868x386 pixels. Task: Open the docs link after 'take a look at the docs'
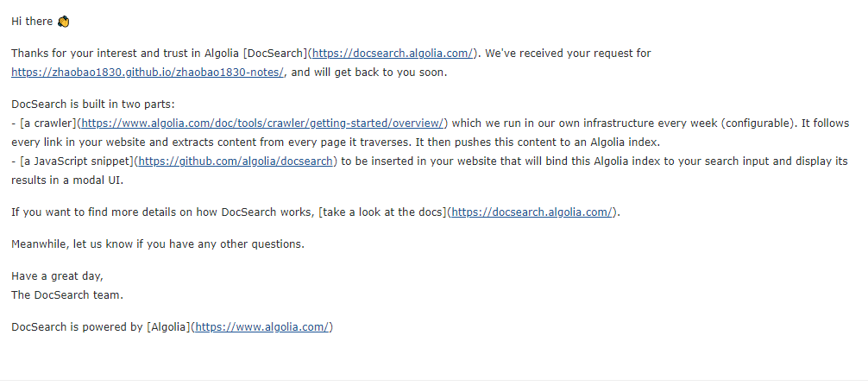pyautogui.click(x=532, y=212)
